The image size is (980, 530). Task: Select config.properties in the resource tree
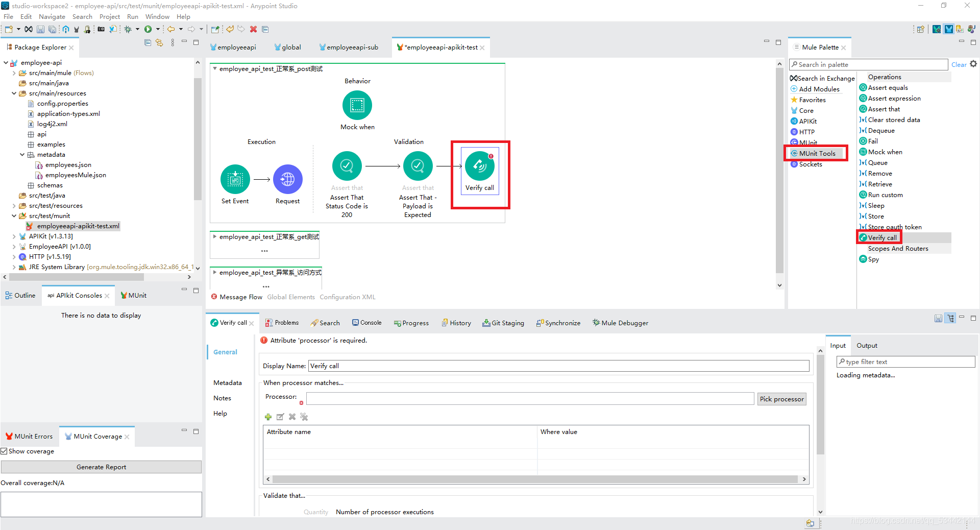pos(62,103)
